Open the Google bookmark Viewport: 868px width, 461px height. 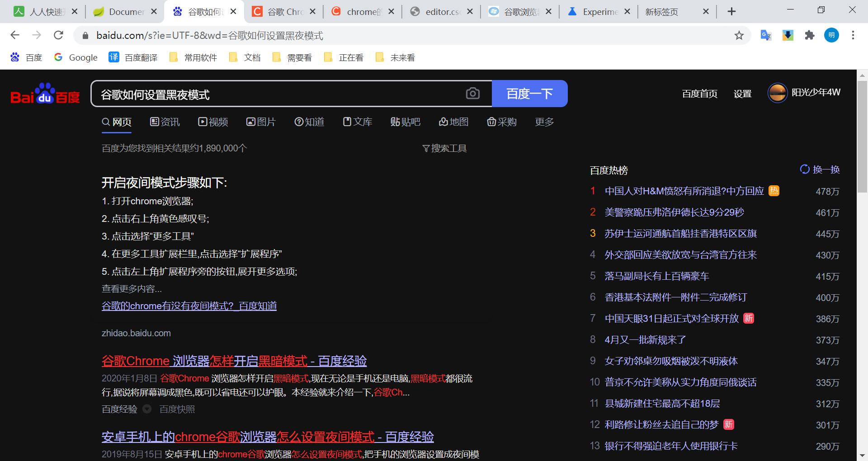tap(75, 57)
